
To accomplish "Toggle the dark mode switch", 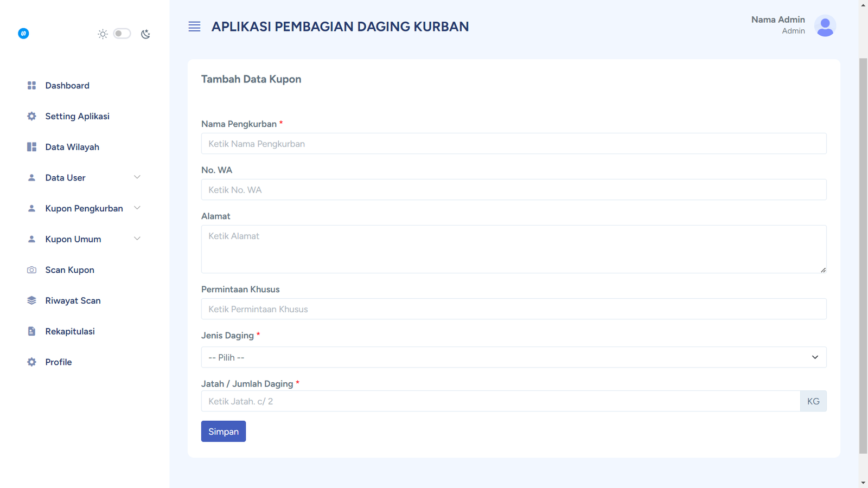I will (122, 34).
